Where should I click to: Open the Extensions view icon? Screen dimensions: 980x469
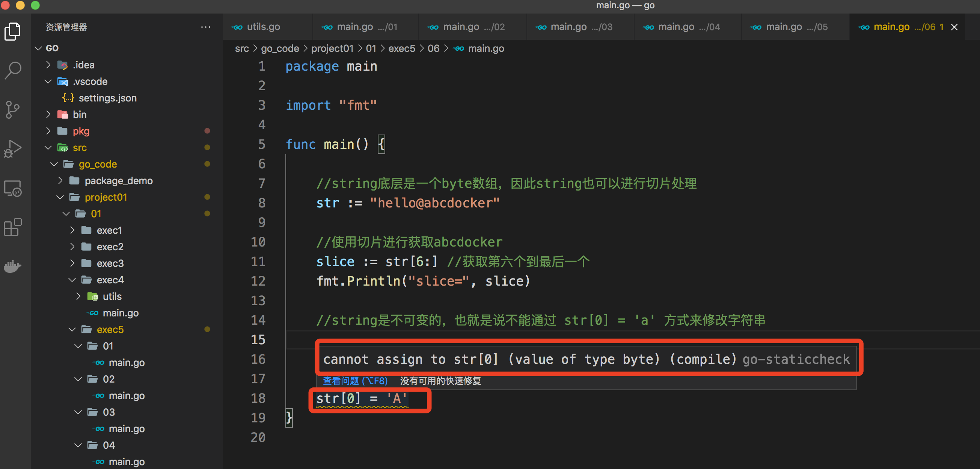(13, 227)
